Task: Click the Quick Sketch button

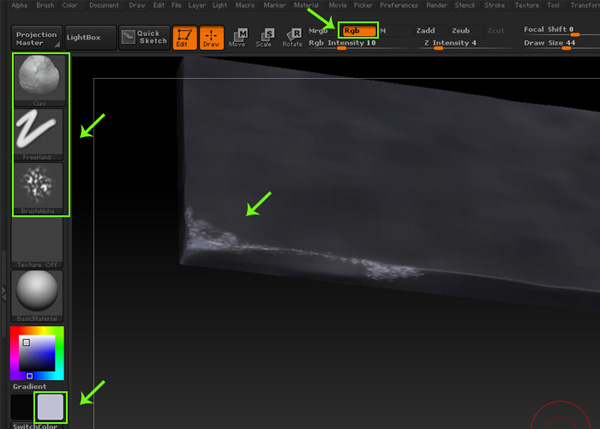Action: 144,38
